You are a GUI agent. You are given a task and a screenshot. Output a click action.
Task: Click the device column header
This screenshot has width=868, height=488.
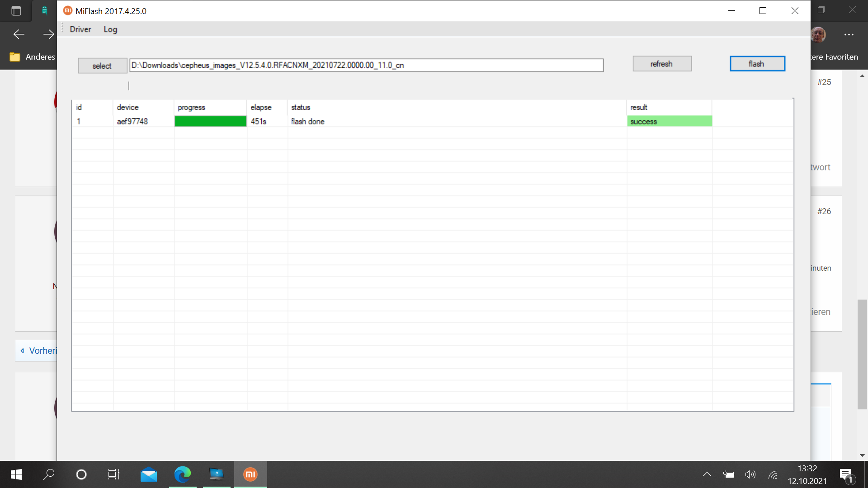[144, 107]
